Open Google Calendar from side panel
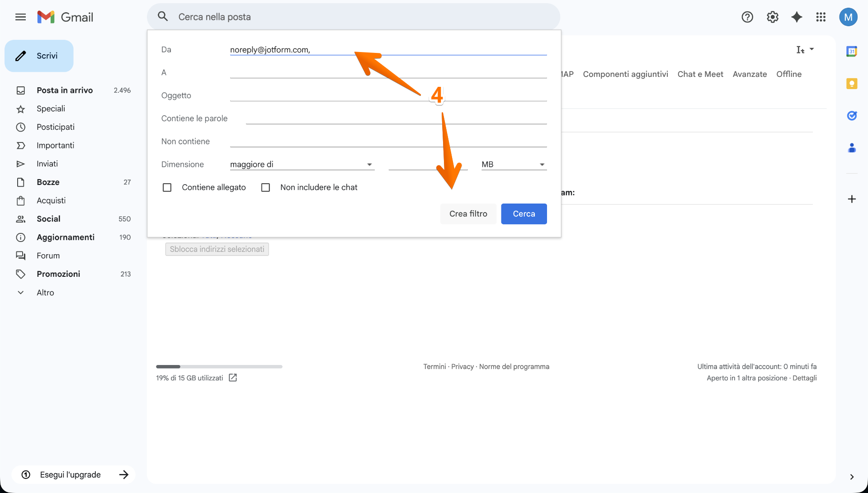The image size is (868, 493). point(852,51)
